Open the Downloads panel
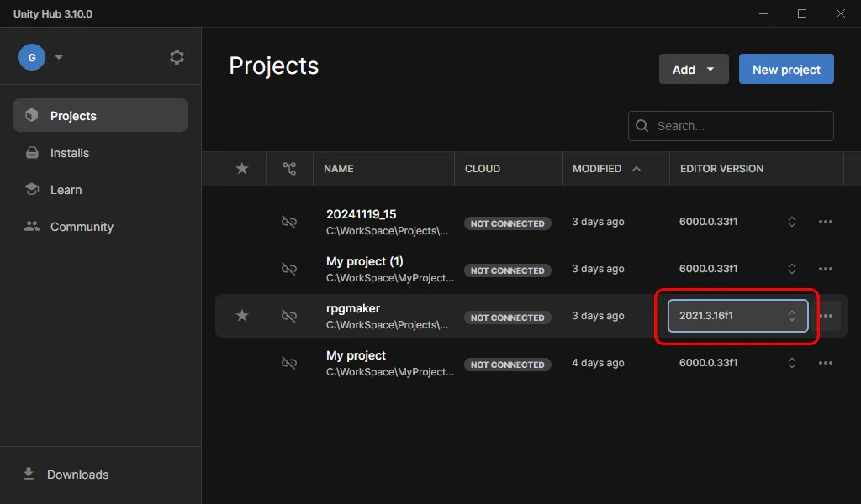The image size is (861, 504). pos(77,475)
